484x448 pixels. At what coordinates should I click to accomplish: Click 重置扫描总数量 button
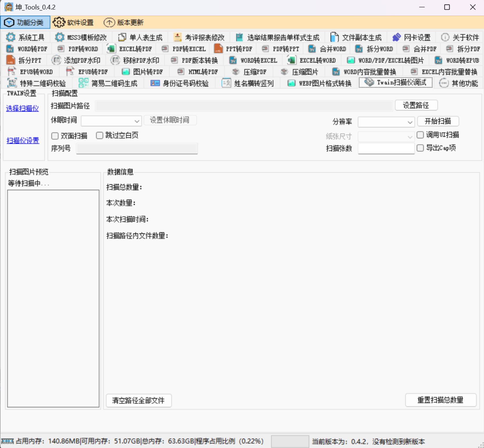tap(440, 400)
